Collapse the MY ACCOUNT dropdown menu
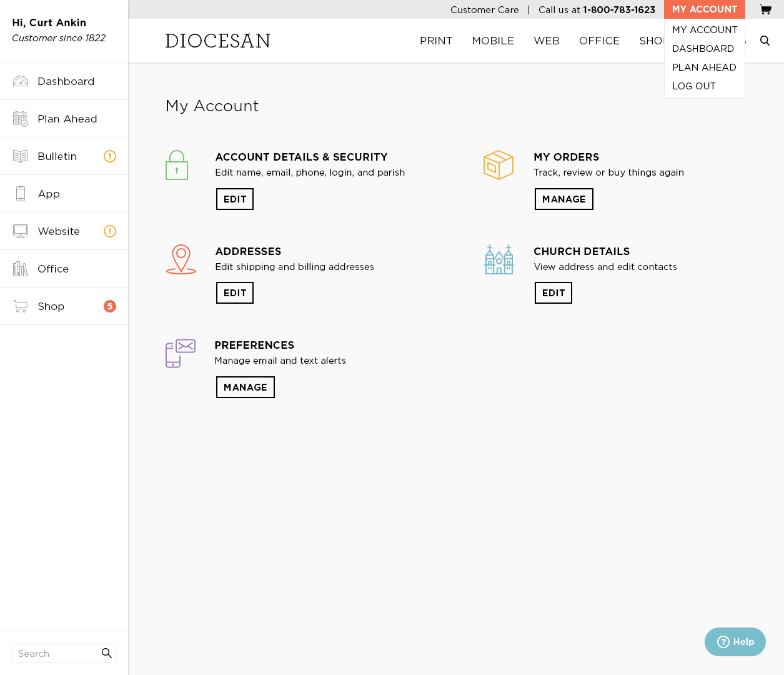This screenshot has width=784, height=675. (x=704, y=9)
